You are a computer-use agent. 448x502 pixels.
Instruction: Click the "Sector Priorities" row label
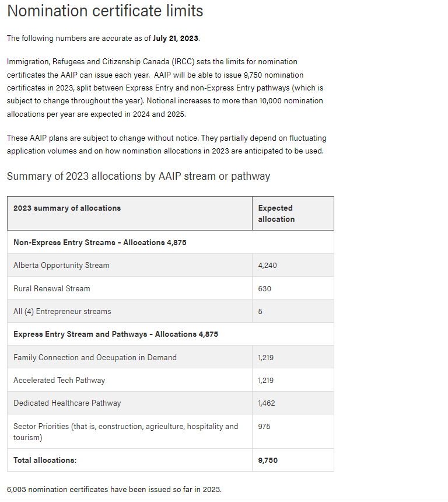click(125, 432)
